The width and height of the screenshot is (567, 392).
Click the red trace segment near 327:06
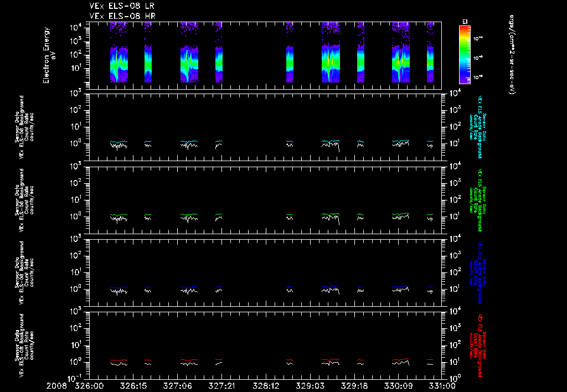coord(189,360)
